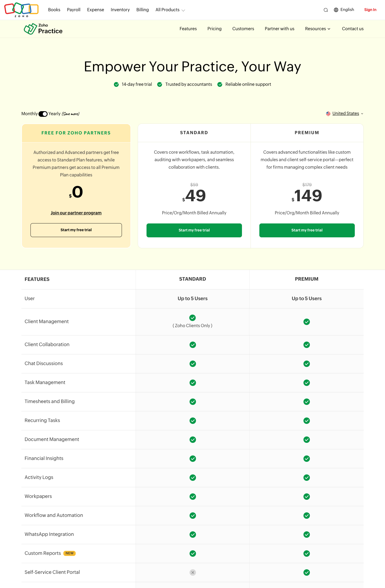Click checkmark icon beside Reliable online support

tap(220, 84)
